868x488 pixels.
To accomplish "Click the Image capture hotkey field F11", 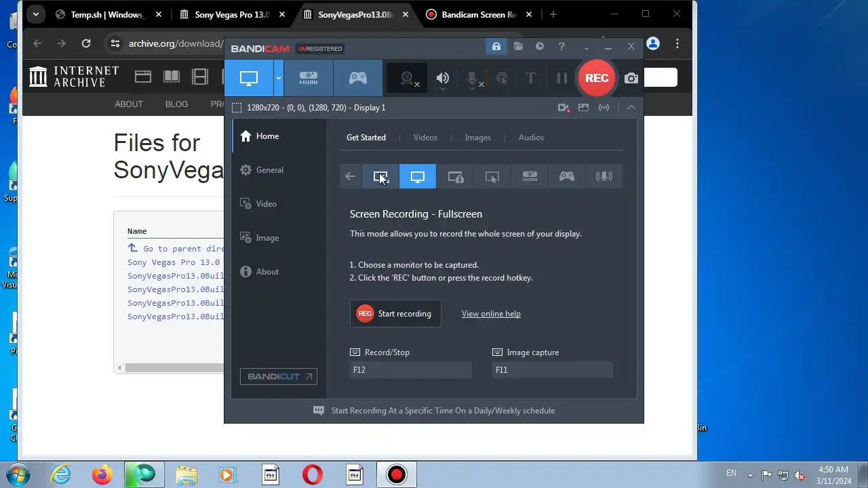I will pyautogui.click(x=553, y=369).
